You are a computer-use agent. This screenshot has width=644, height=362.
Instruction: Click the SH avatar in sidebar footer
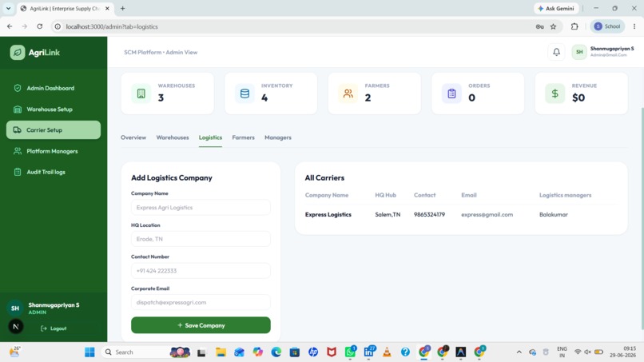(x=15, y=308)
